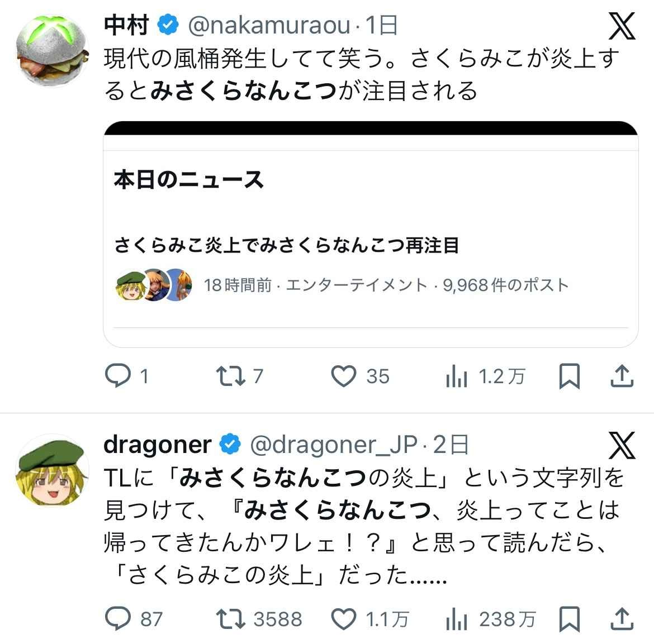Open the さくらみこ炎上 news headline

[287, 245]
